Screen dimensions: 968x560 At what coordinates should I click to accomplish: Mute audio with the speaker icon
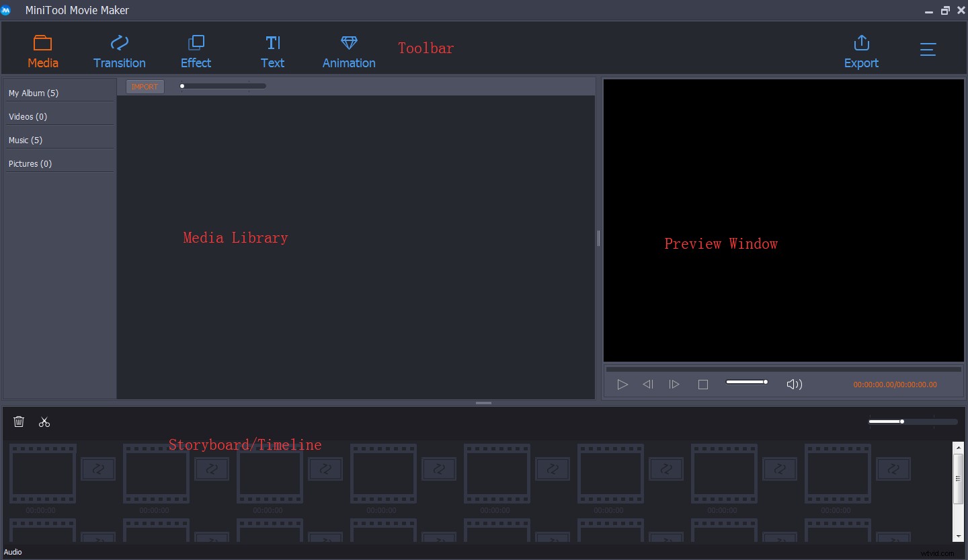(794, 384)
